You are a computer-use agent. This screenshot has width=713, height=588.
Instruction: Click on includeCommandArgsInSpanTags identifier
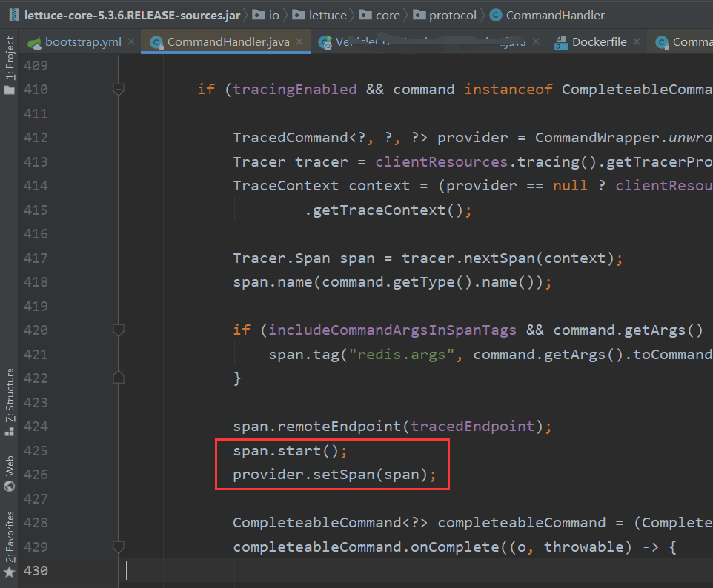392,330
